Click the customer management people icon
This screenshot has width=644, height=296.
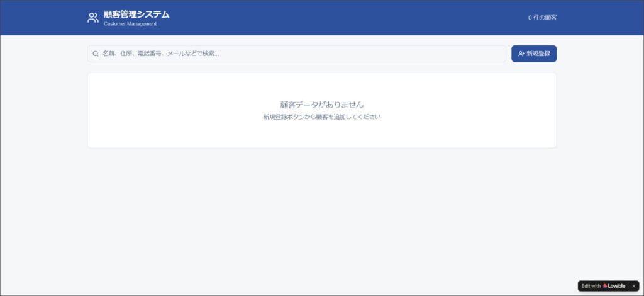(93, 18)
